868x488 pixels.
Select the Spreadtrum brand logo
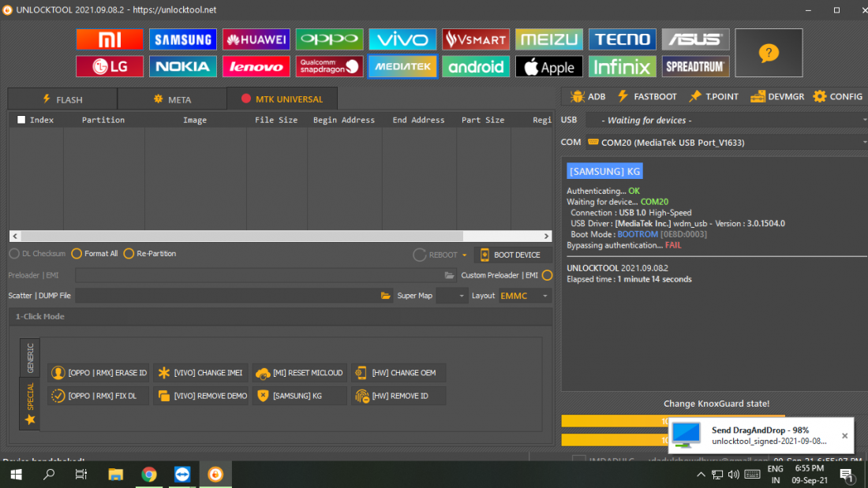click(x=695, y=66)
